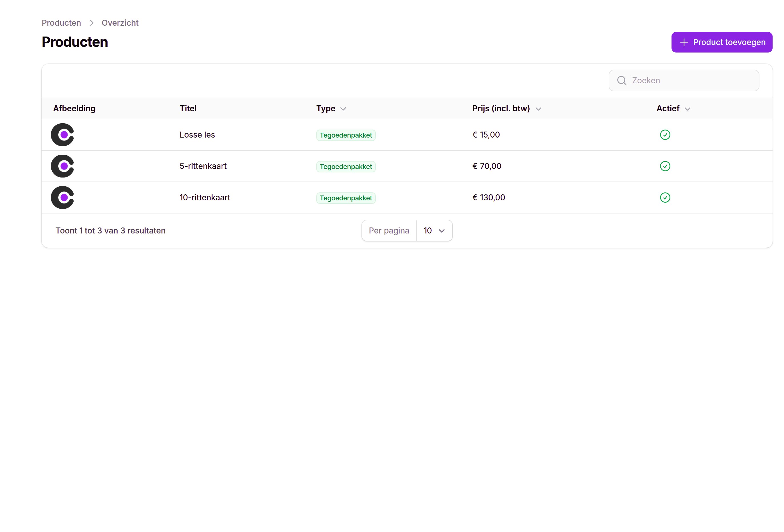Click Tegoedenpakket badge in Losse les row
The height and width of the screenshot is (532, 784).
coord(346,135)
